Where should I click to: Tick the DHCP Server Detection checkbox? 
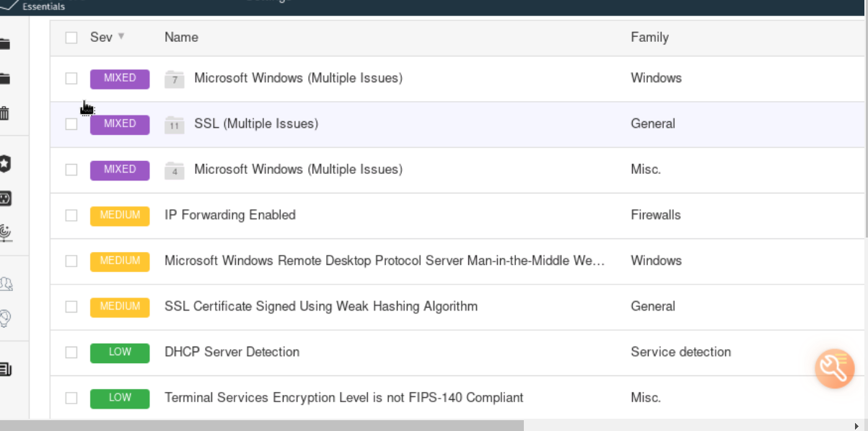(71, 352)
